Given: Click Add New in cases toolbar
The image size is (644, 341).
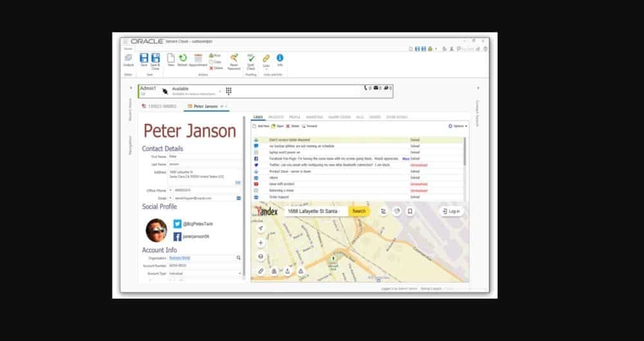Looking at the screenshot, I should click(x=261, y=126).
